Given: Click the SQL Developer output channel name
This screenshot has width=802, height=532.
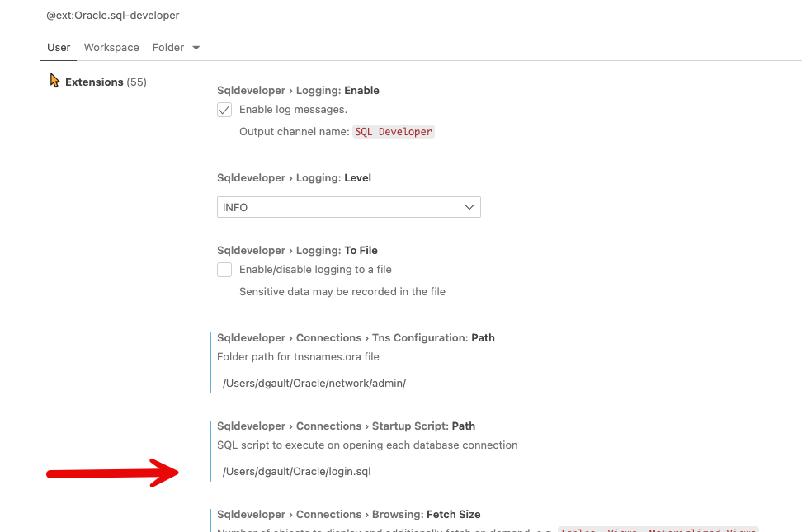Looking at the screenshot, I should [394, 131].
